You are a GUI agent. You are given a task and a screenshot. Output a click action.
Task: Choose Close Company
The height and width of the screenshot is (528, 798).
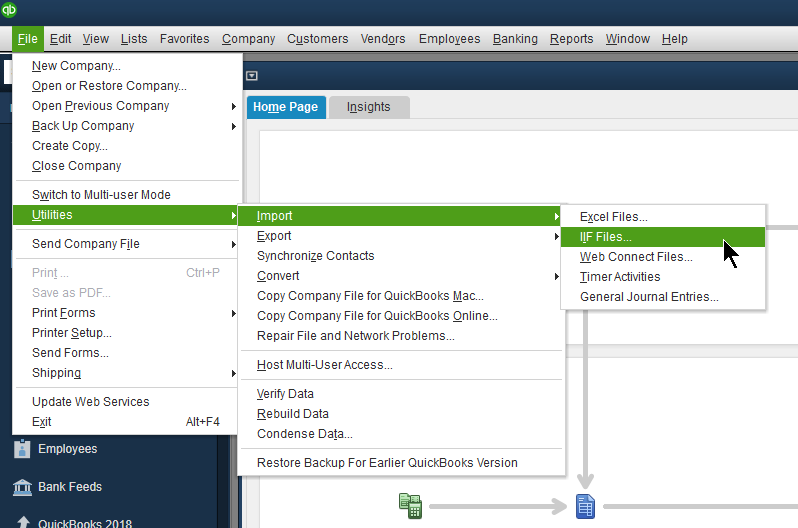click(x=126, y=166)
